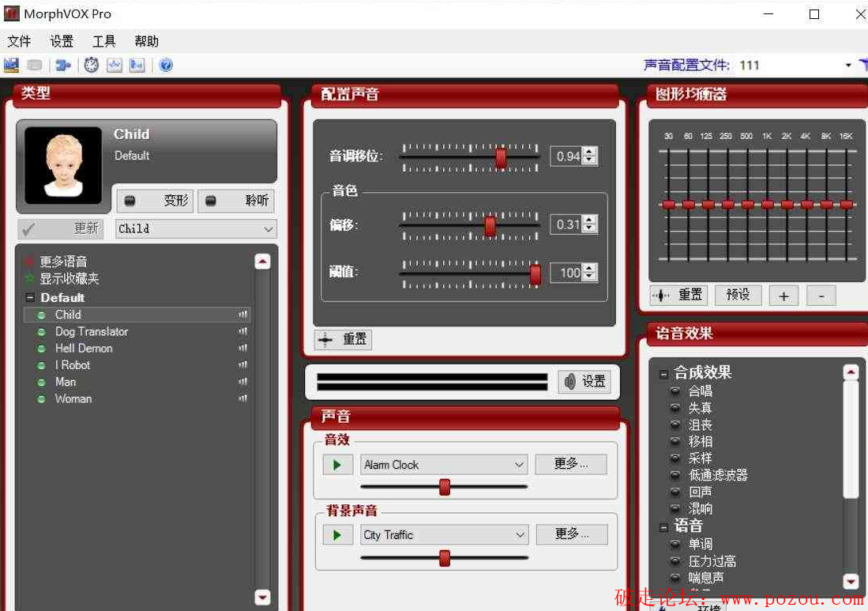
Task: Click the equalizer 重置 button
Action: coord(679,296)
